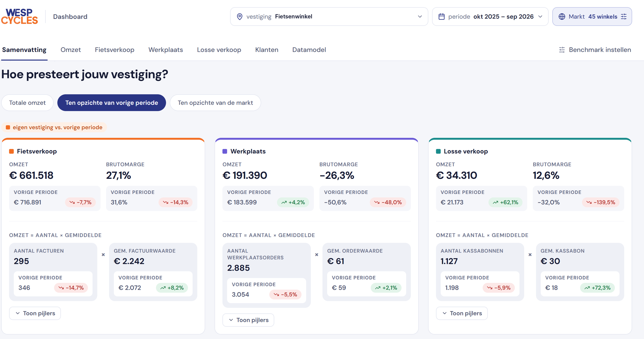The height and width of the screenshot is (339, 644).
Task: Click the € 661.518 omzet value
Action: coord(31,175)
